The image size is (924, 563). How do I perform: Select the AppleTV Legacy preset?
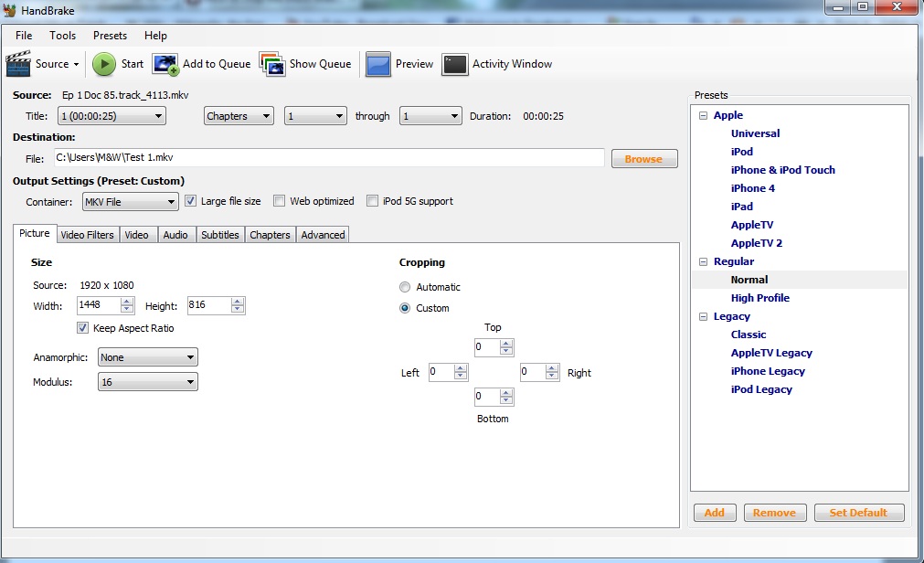tap(771, 353)
